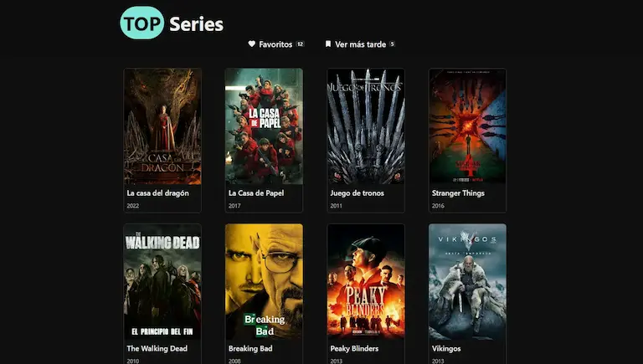This screenshot has height=364, width=643.
Task: Click the Juego de tronos title text
Action: point(358,193)
